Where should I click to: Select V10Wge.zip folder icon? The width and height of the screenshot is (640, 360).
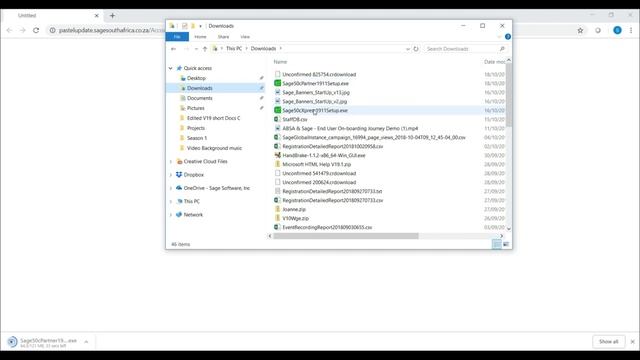click(x=278, y=218)
